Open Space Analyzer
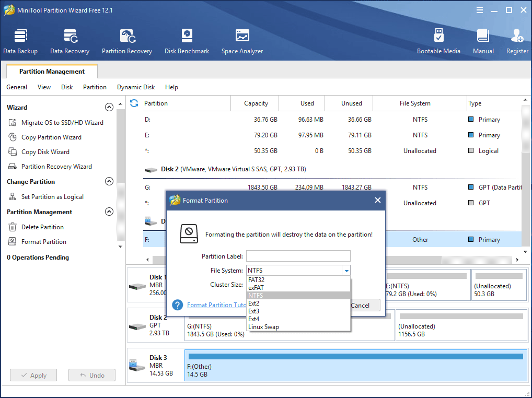 pos(242,41)
